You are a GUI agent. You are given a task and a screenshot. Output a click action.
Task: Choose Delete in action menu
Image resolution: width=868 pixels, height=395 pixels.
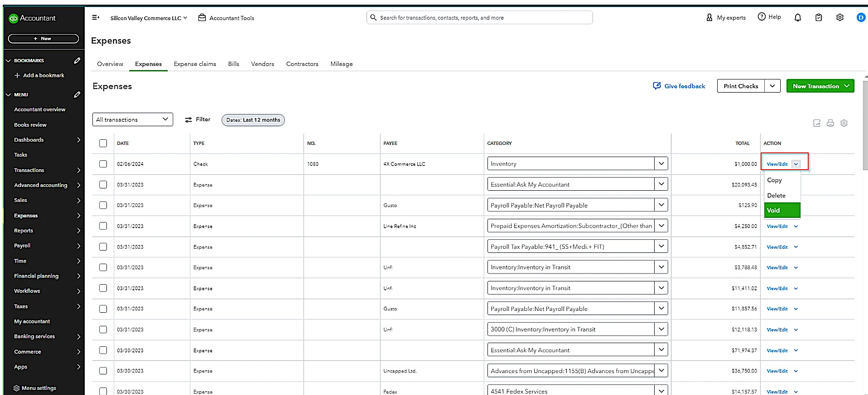(782, 195)
